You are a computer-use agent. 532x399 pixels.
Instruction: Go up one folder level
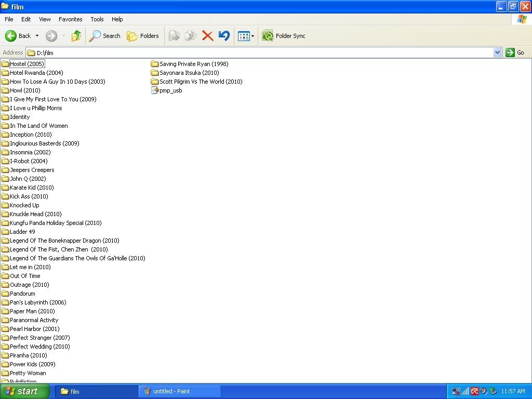click(x=76, y=36)
